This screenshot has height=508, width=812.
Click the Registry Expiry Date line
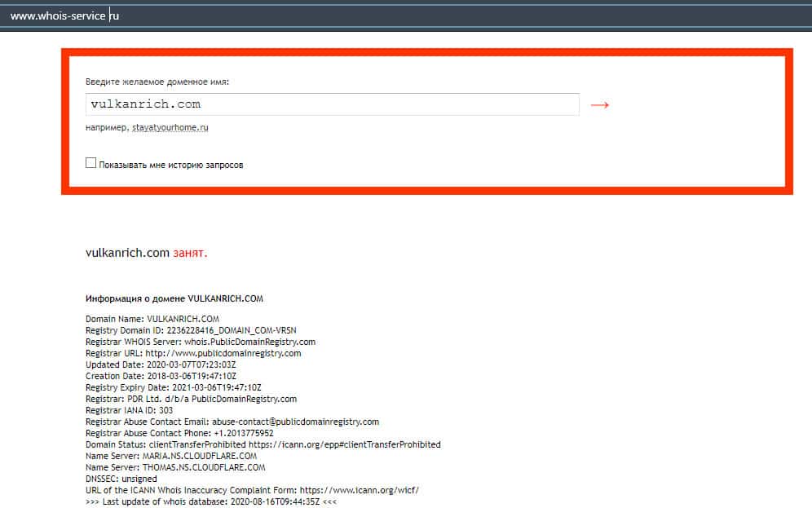coord(174,387)
